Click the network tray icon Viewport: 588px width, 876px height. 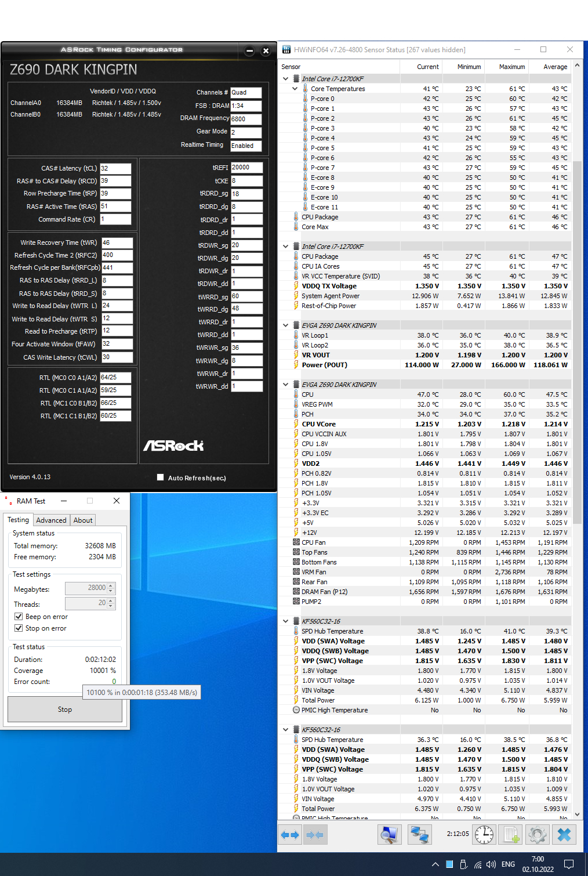[x=478, y=864]
